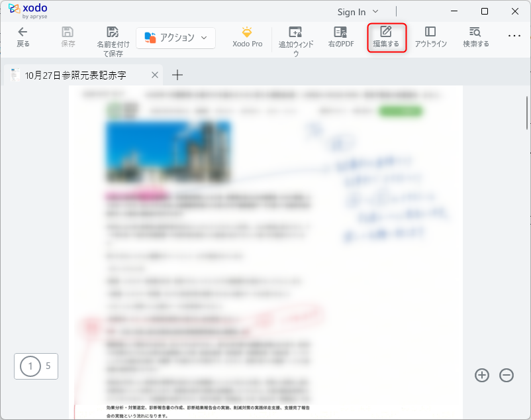Zoom in with the plus magnifier button
This screenshot has width=531, height=420.
[482, 375]
